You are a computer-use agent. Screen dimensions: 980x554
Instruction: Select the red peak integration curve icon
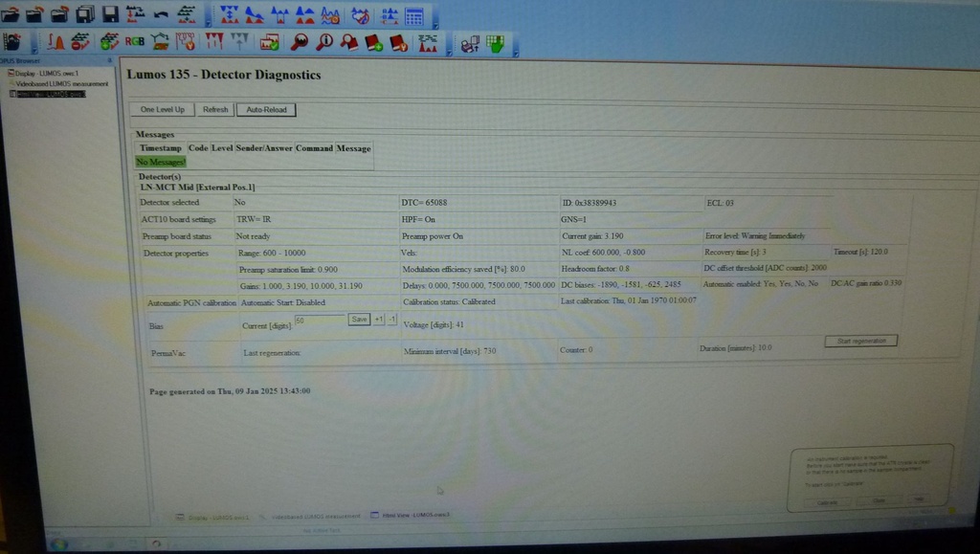[56, 42]
